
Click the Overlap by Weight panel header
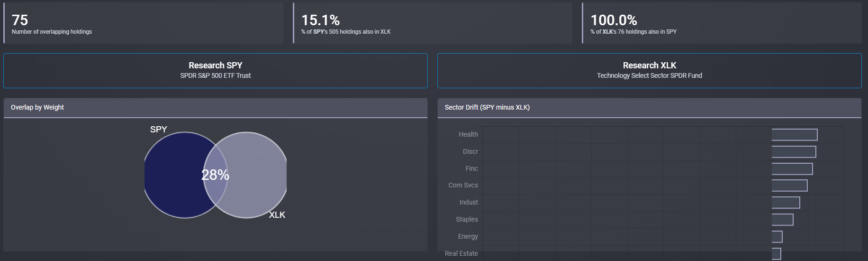pos(216,108)
